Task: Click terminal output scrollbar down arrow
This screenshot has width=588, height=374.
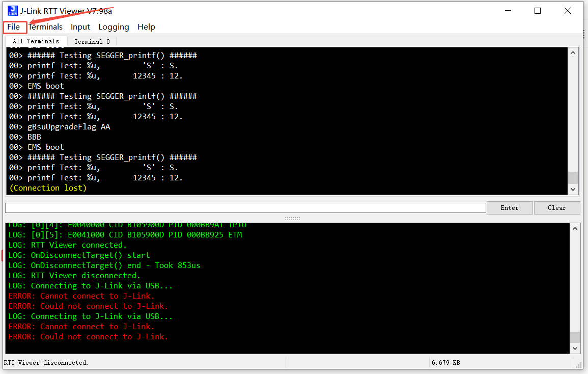Action: pyautogui.click(x=573, y=189)
